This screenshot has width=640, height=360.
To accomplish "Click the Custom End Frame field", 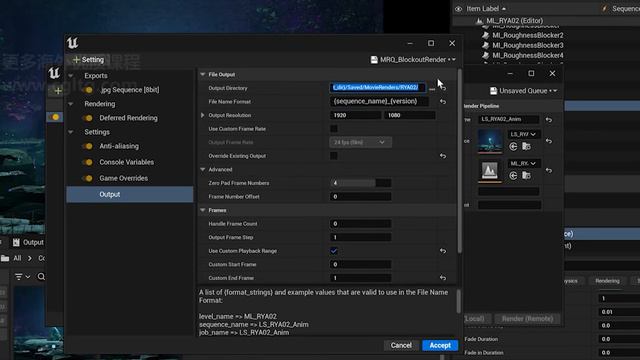I will pos(360,278).
